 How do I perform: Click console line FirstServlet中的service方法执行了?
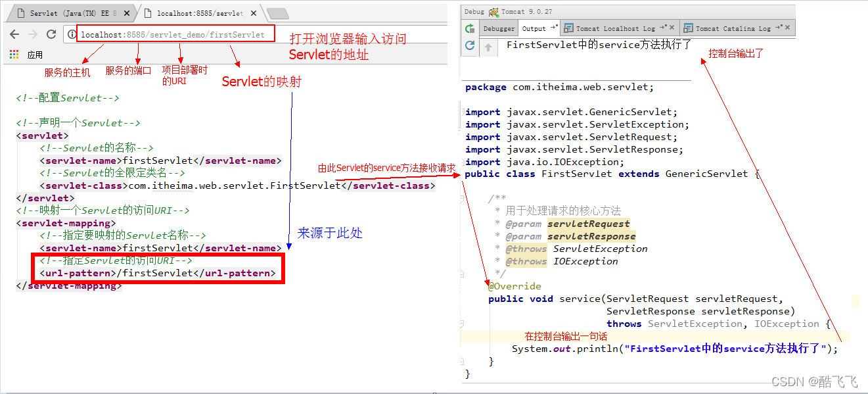(x=599, y=45)
